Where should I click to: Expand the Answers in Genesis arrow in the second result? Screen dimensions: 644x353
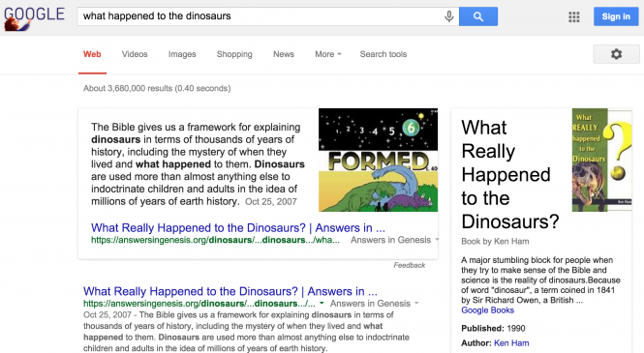coord(416,304)
